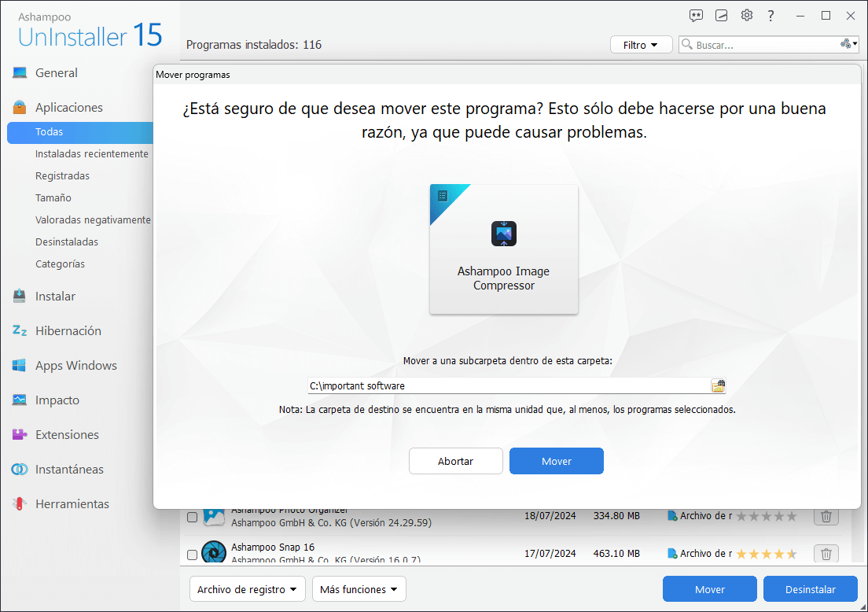The height and width of the screenshot is (612, 868).
Task: Open settings gear icon
Action: point(747,15)
